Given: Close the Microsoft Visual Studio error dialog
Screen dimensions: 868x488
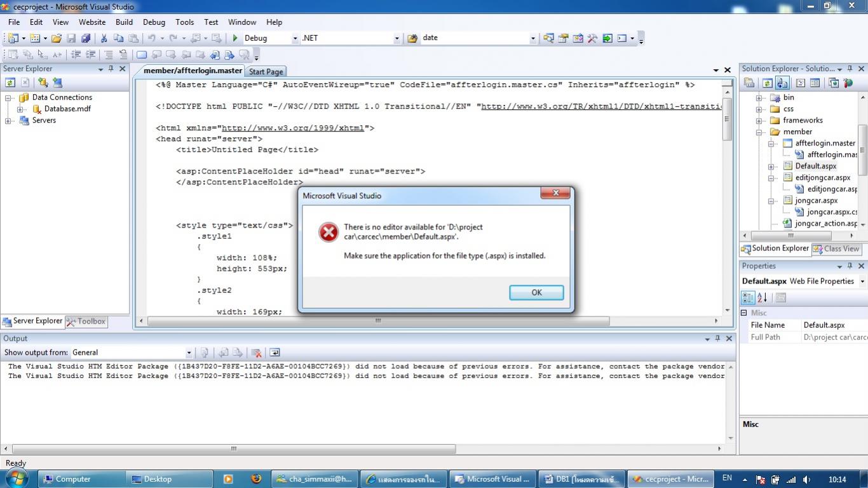Looking at the screenshot, I should point(555,193).
